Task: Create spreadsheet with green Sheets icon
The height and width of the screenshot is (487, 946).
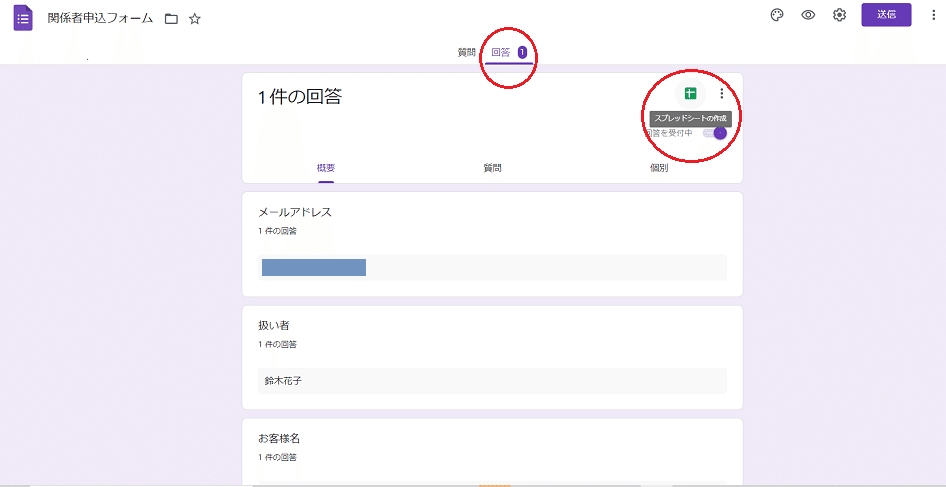Action: coord(690,94)
